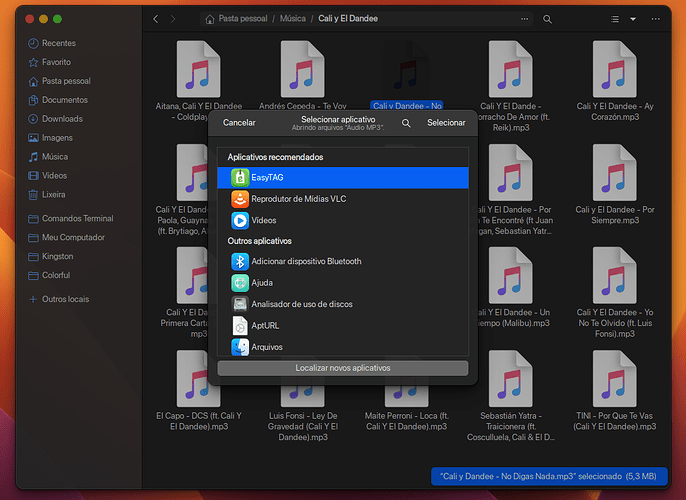This screenshot has width=686, height=500.
Task: Click Outros aplicativos section header
Action: (x=259, y=241)
